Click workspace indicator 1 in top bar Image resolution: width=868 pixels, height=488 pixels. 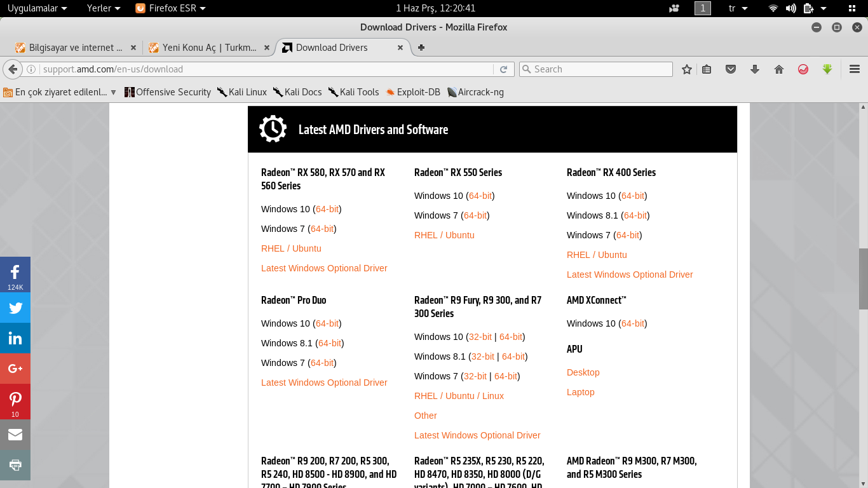pyautogui.click(x=703, y=8)
